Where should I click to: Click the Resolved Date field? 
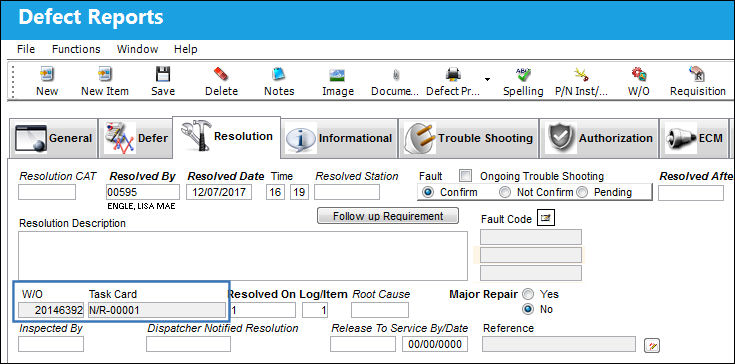(x=219, y=192)
